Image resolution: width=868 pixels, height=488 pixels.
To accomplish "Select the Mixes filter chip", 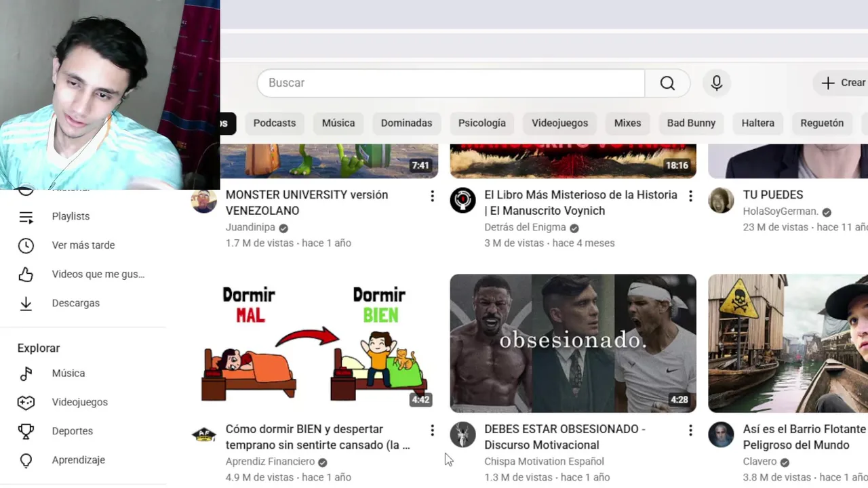I will pyautogui.click(x=627, y=123).
